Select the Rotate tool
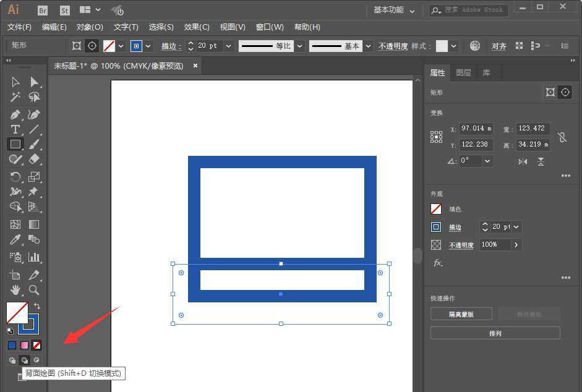The width and height of the screenshot is (582, 392). (15, 176)
